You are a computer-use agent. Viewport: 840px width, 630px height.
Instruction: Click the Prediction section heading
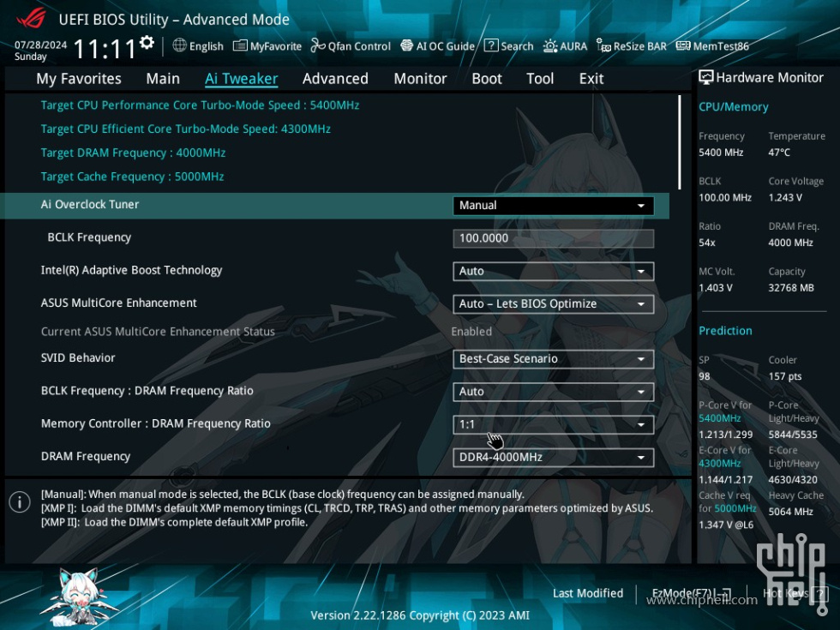pyautogui.click(x=725, y=331)
